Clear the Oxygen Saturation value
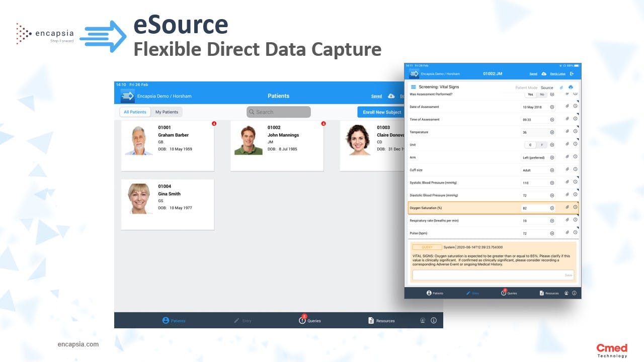The width and height of the screenshot is (644, 362). click(x=552, y=208)
